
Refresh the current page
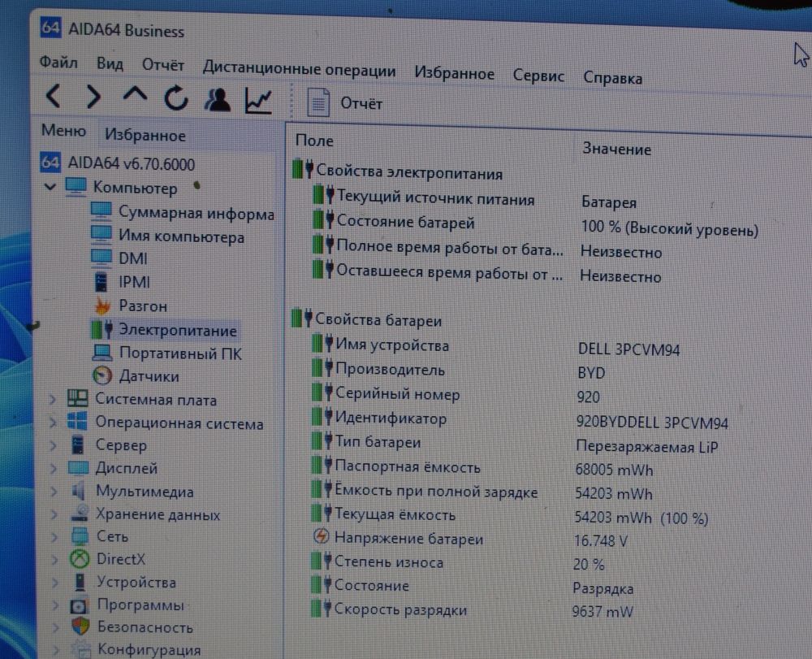pyautogui.click(x=176, y=98)
